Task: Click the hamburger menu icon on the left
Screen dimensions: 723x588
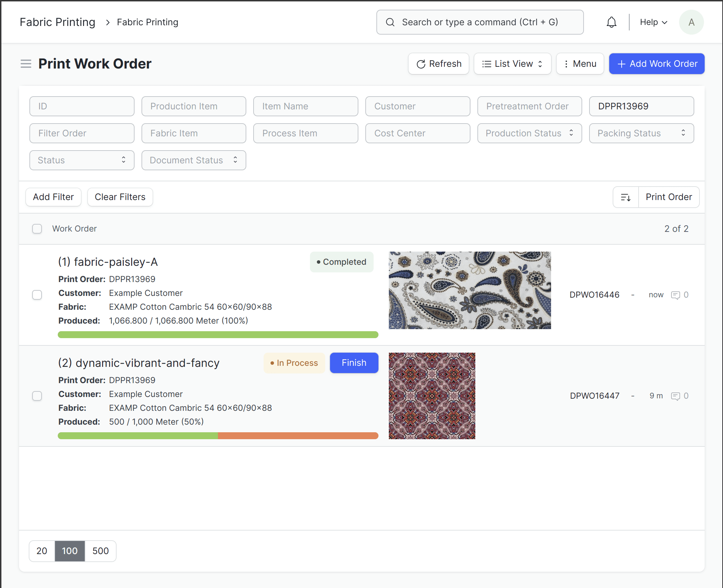Action: (x=25, y=64)
